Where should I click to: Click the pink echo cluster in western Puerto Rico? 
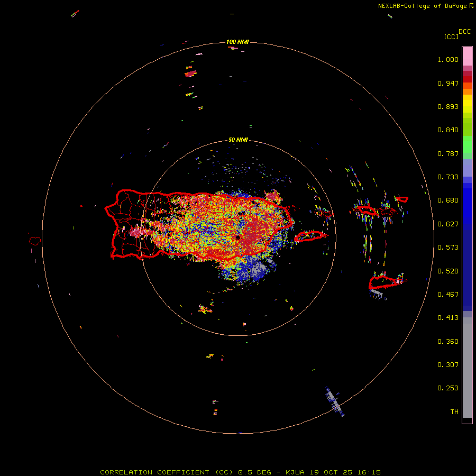(x=137, y=232)
